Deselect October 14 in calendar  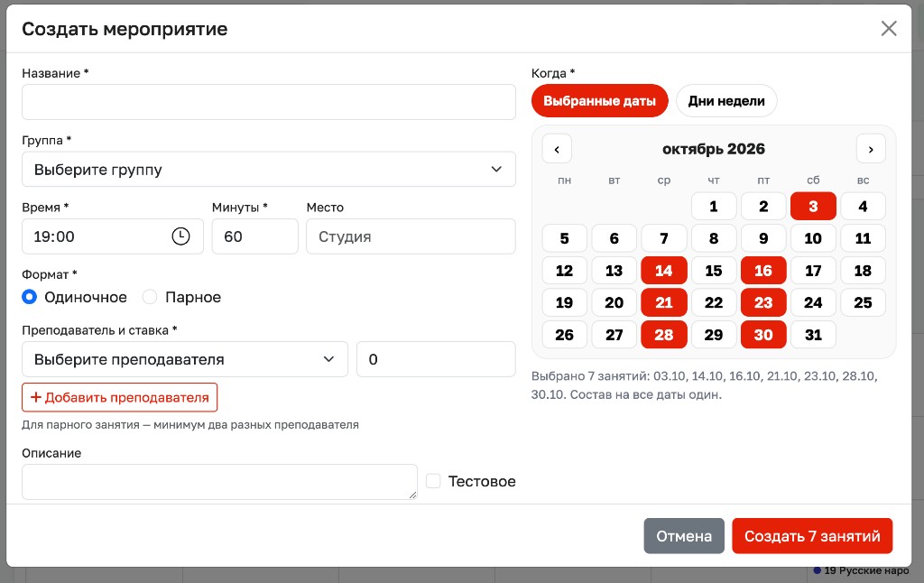pyautogui.click(x=664, y=271)
